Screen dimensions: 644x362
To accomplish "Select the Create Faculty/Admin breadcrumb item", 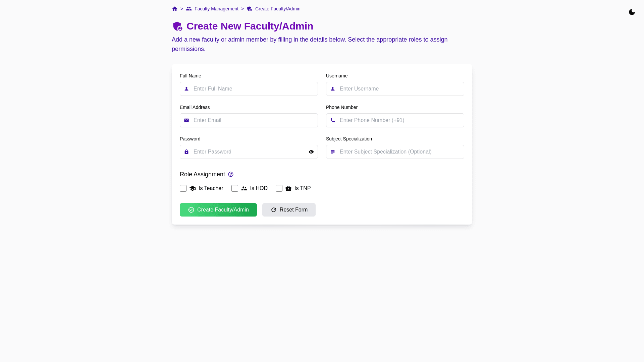I will coord(277,9).
